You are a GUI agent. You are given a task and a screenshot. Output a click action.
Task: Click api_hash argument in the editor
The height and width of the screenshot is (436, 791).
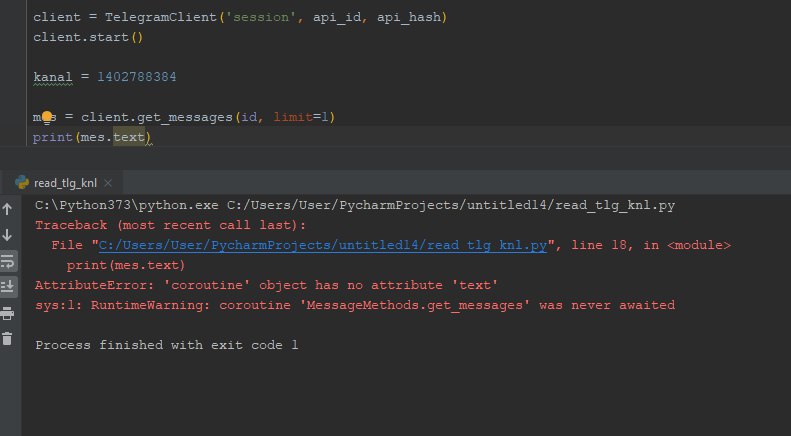click(x=409, y=17)
